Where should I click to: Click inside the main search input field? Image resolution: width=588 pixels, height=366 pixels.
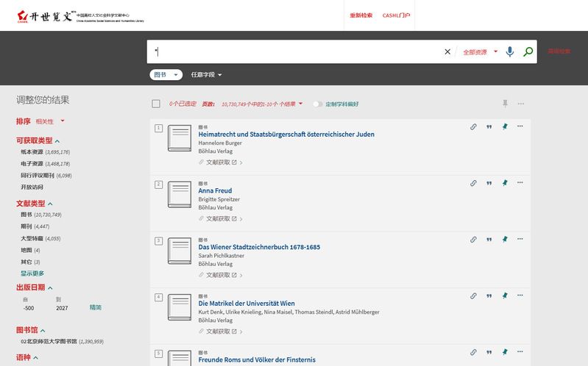coord(294,52)
